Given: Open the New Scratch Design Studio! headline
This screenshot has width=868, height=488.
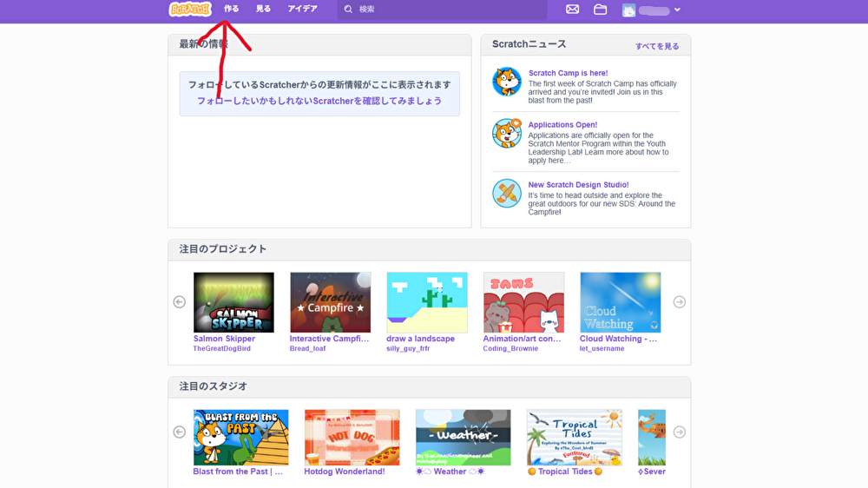Looking at the screenshot, I should click(578, 184).
